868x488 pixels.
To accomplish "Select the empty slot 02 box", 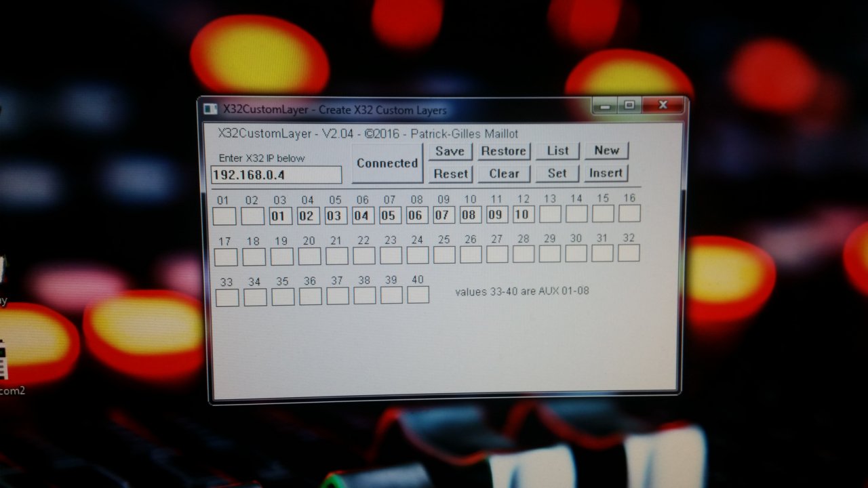I will [252, 216].
